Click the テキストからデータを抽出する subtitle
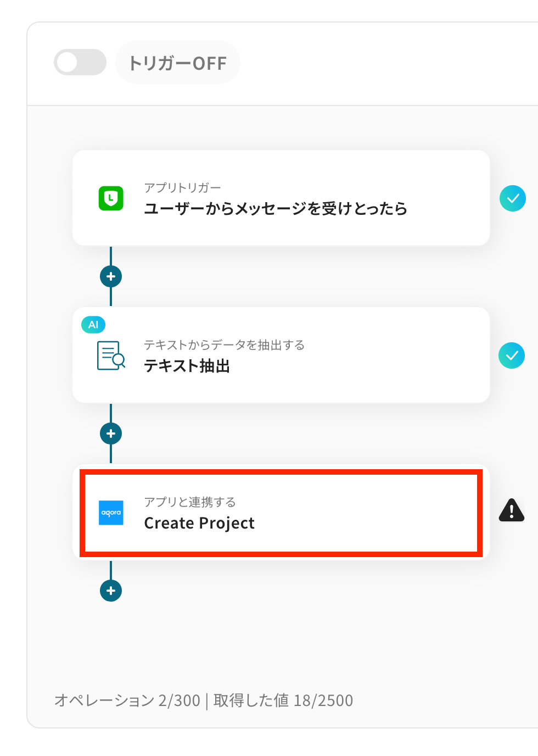Image resolution: width=538 pixels, height=756 pixels. (224, 345)
